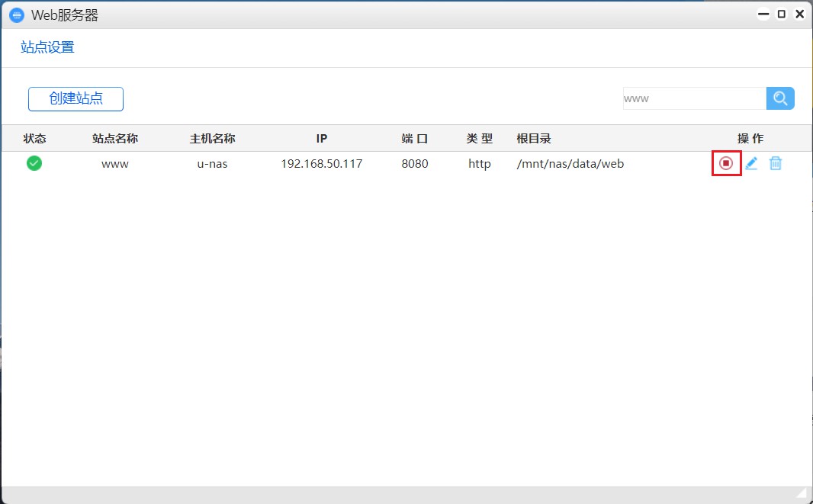The width and height of the screenshot is (813, 504).
Task: Click the 端口 column header
Action: (x=414, y=138)
